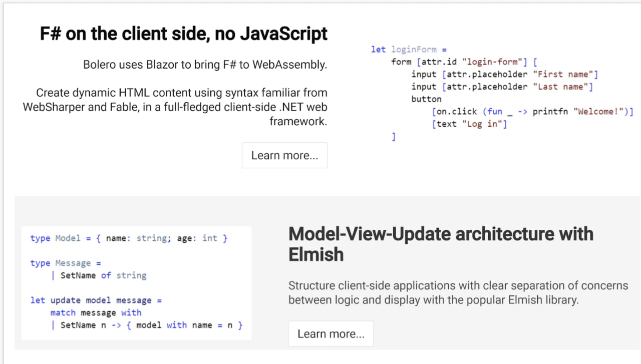641x364 pixels.
Task: Click the paragraph starting "Structure client-side applications"
Action: (x=458, y=293)
